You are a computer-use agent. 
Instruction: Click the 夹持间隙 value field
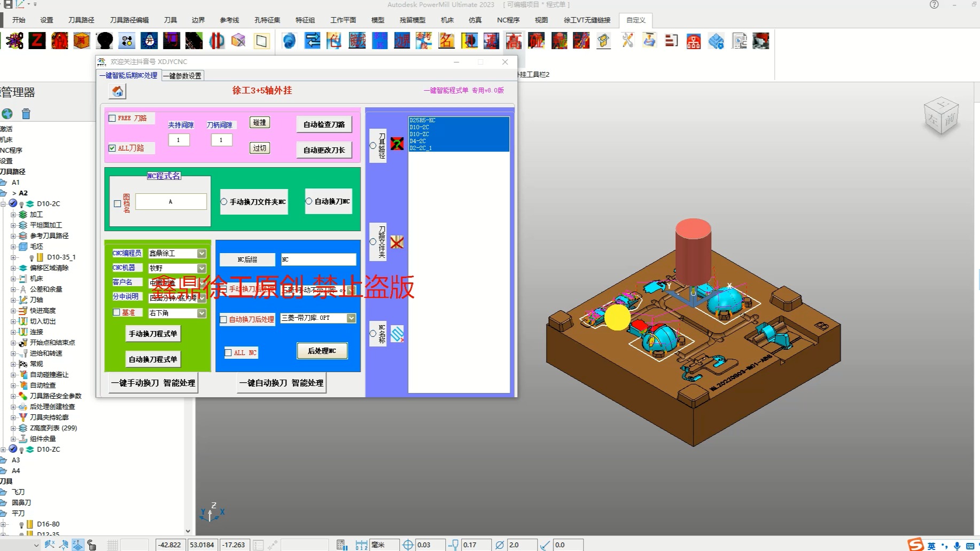click(x=178, y=140)
